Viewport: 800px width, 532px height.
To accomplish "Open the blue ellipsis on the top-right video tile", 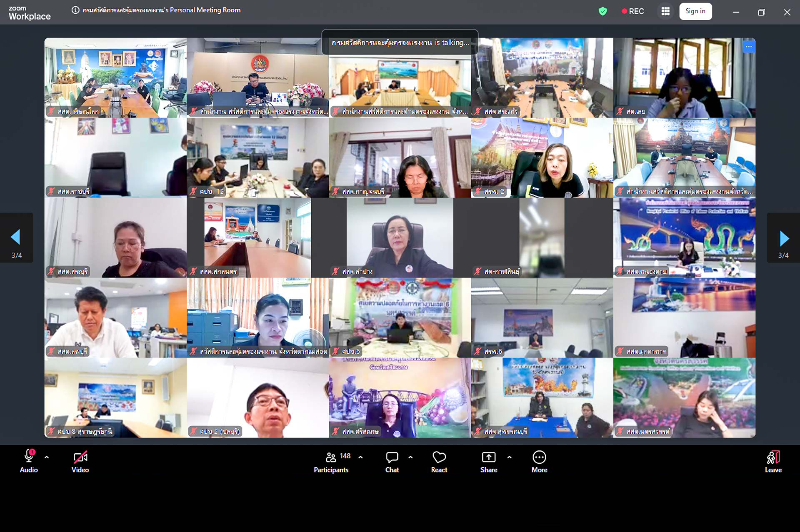I will click(748, 47).
